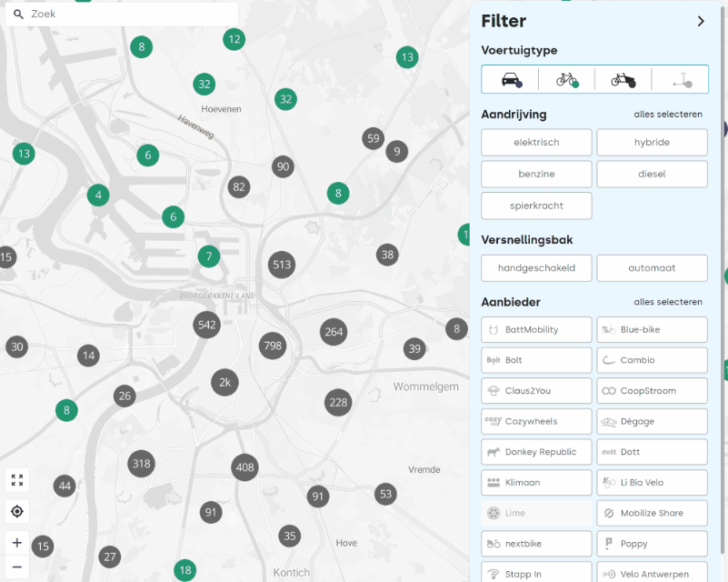The width and height of the screenshot is (728, 582).
Task: Select the bicycle vehicle type icon
Action: coord(566,80)
